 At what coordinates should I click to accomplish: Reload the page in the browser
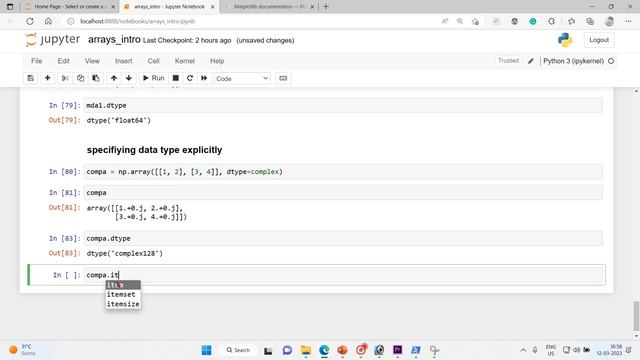30,21
